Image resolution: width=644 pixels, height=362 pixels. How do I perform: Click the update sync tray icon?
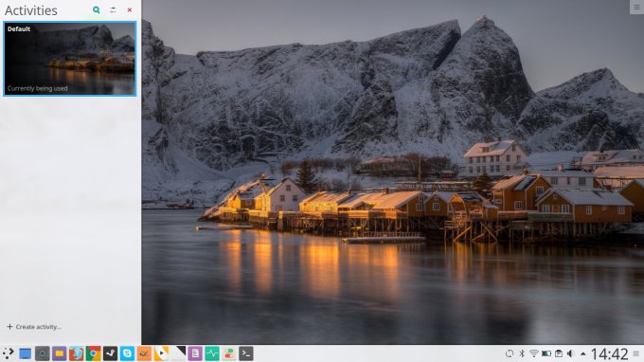pyautogui.click(x=510, y=353)
